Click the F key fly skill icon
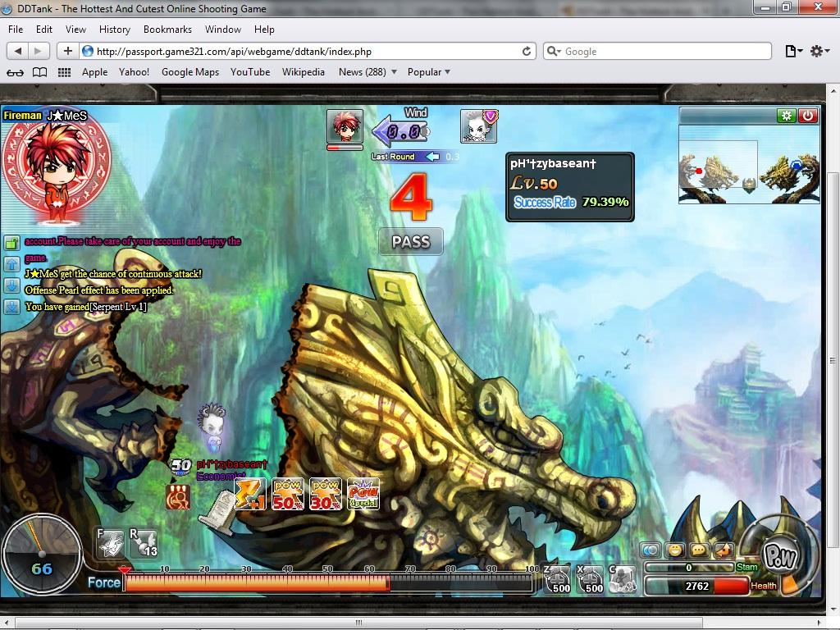 tap(112, 542)
